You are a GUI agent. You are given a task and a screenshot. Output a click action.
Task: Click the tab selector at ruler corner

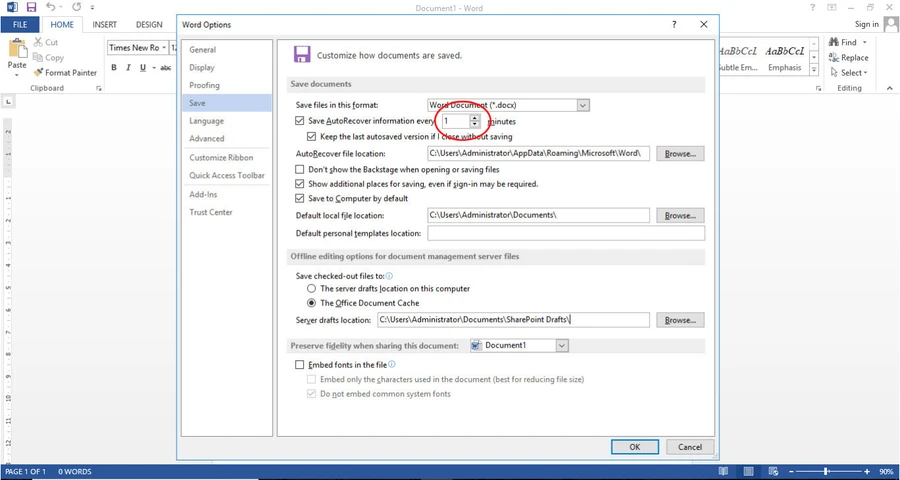9,102
